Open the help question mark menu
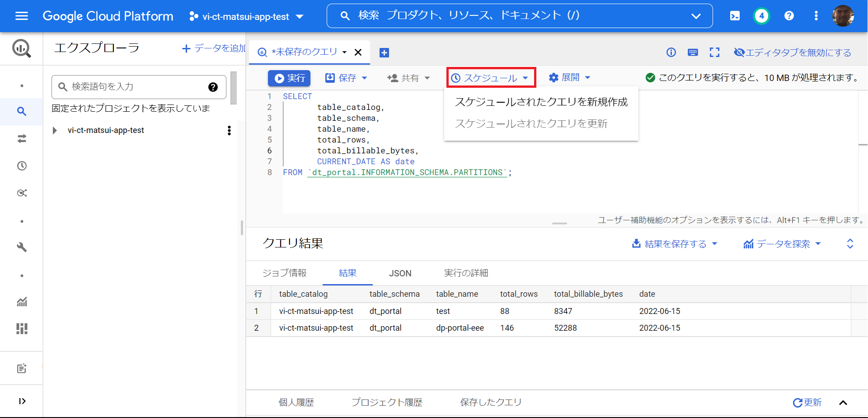Screen dimensions: 868x418 (789, 16)
